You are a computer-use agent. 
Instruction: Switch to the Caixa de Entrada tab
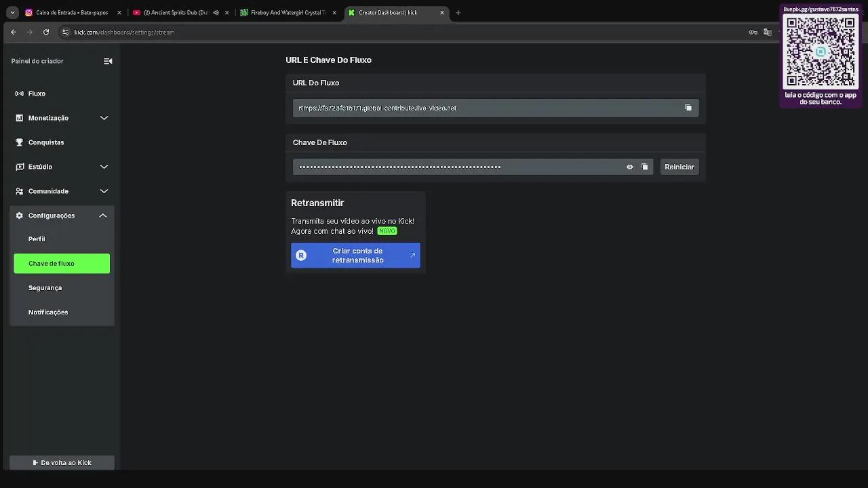click(x=73, y=12)
